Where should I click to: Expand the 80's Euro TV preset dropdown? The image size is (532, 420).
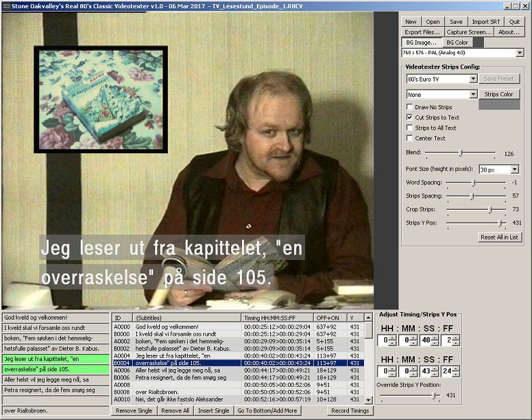pyautogui.click(x=472, y=79)
